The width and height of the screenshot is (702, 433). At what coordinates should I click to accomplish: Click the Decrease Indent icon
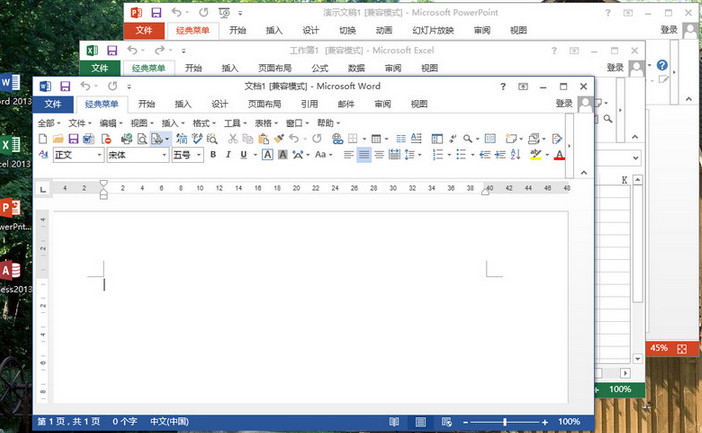(485, 155)
